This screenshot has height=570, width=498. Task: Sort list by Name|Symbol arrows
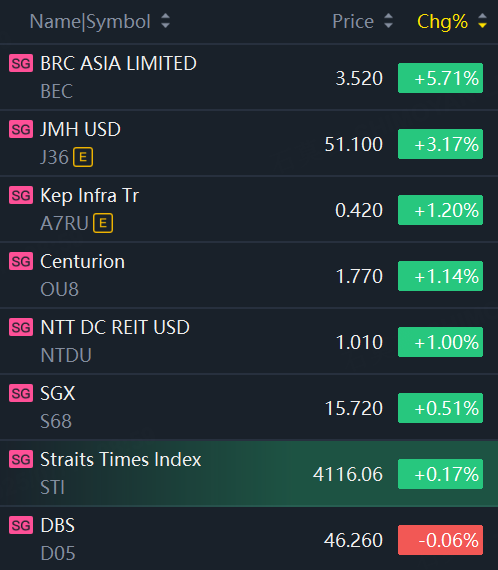(165, 21)
